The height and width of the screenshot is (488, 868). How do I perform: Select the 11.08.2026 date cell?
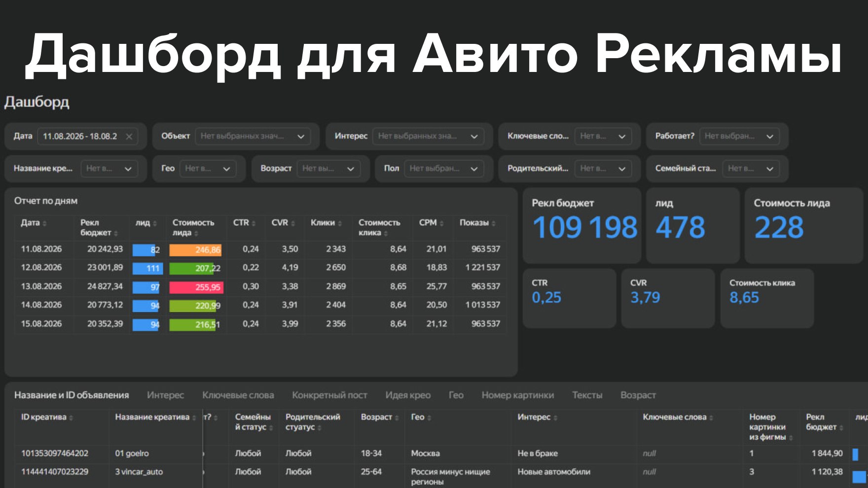tap(41, 249)
